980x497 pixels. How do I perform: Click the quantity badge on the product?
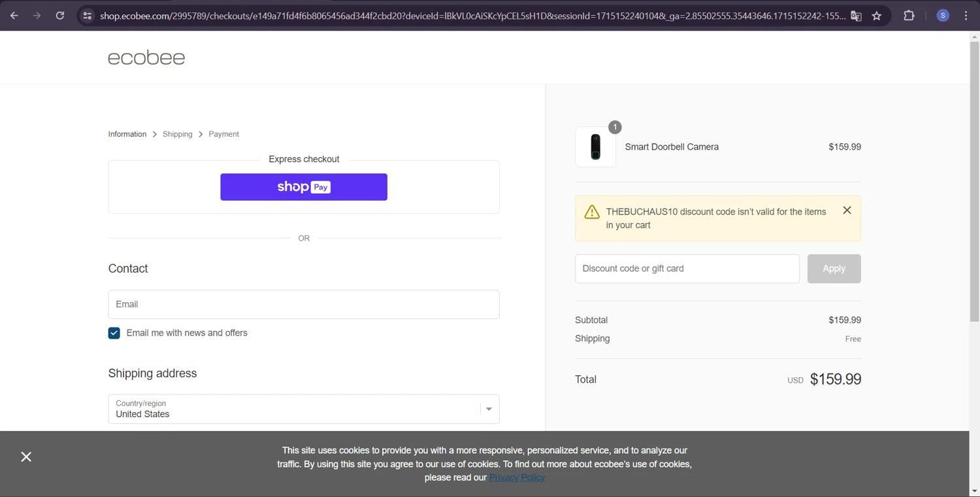point(615,127)
